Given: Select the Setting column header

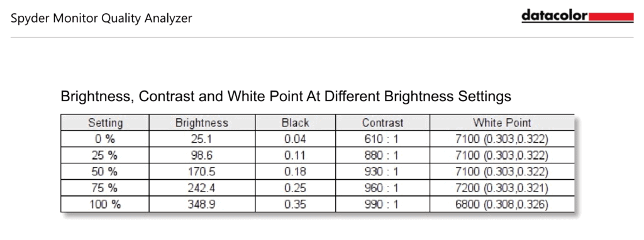Looking at the screenshot, I should 105,123.
